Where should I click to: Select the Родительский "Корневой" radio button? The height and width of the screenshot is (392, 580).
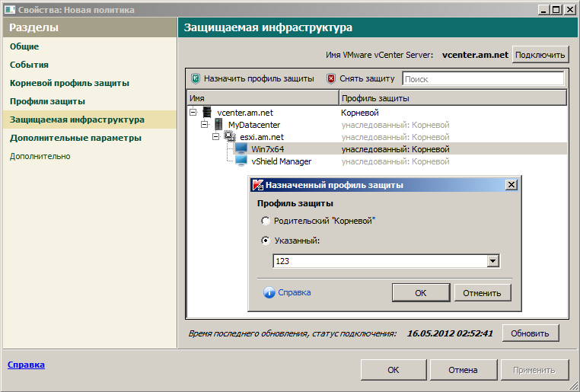pos(266,221)
